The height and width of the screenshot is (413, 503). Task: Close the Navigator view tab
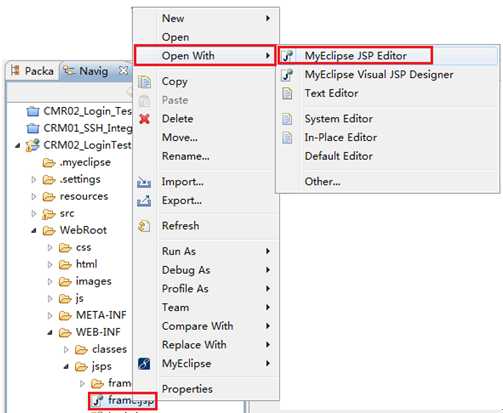pyautogui.click(x=123, y=70)
